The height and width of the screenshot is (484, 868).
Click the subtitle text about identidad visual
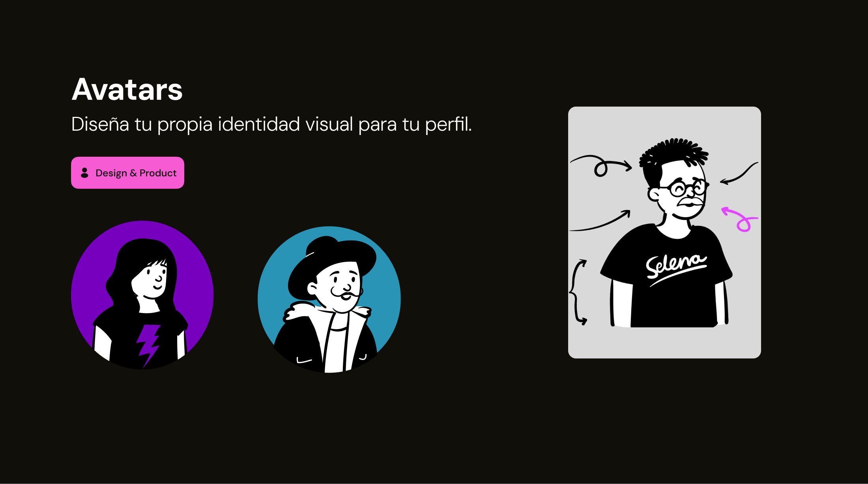click(x=271, y=124)
